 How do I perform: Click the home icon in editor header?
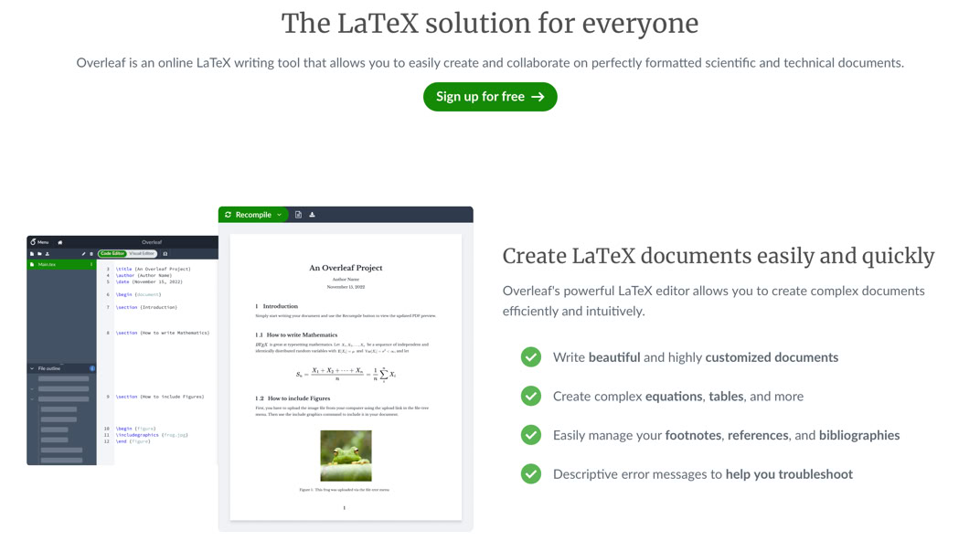(x=60, y=242)
